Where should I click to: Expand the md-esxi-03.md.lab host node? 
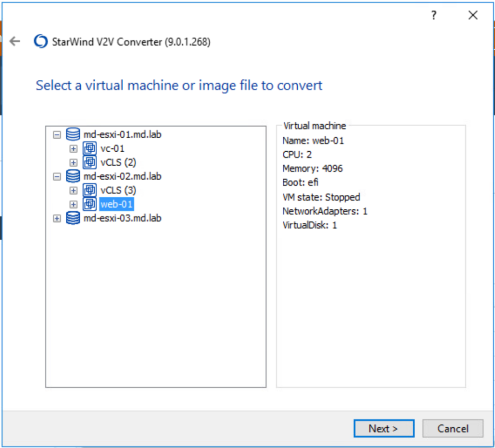pyautogui.click(x=57, y=218)
